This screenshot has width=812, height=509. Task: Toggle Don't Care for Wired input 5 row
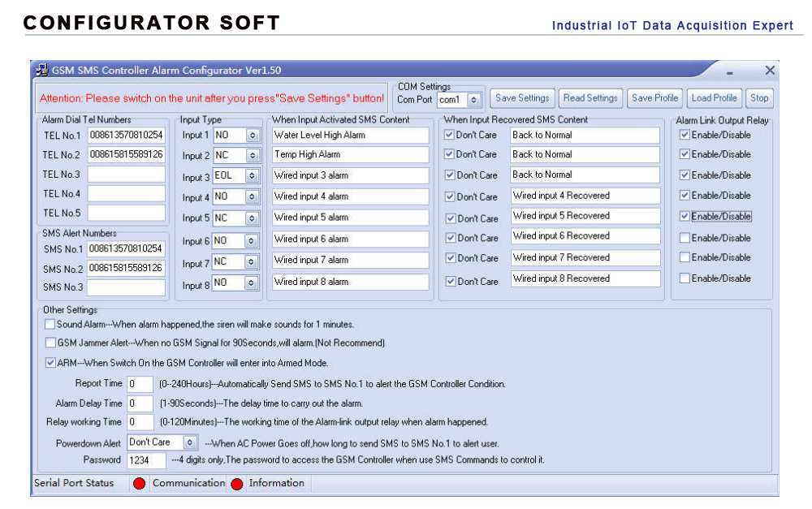[451, 218]
